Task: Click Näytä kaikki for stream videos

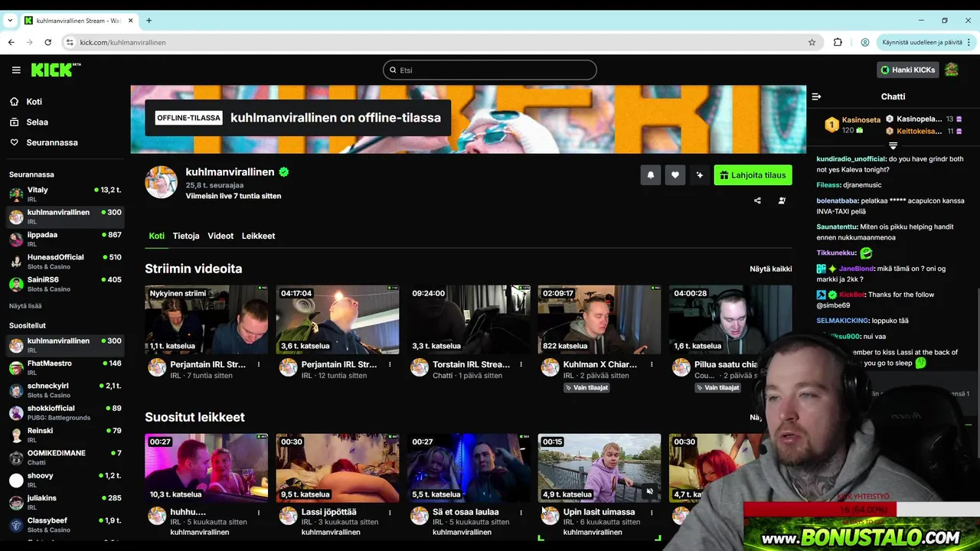Action: click(771, 269)
